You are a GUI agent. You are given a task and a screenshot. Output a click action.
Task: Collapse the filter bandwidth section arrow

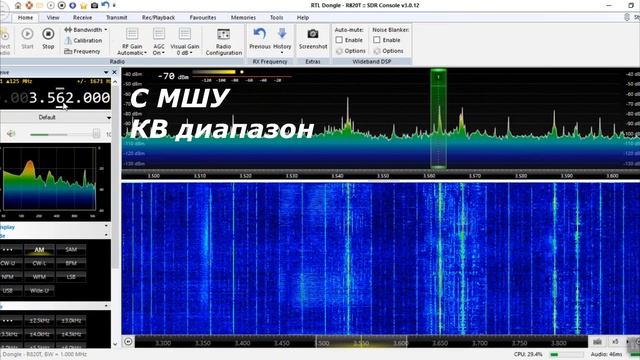coord(107,306)
